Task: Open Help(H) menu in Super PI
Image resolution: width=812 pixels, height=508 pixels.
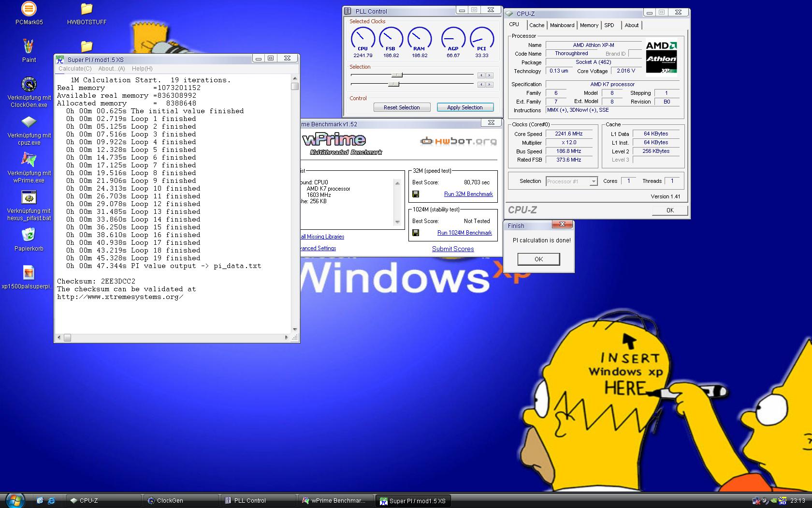Action: pos(142,69)
